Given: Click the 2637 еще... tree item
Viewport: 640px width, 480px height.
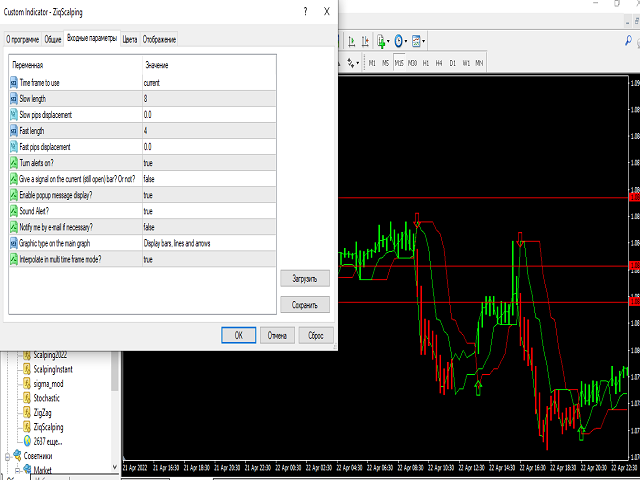Looking at the screenshot, I should click(x=48, y=441).
